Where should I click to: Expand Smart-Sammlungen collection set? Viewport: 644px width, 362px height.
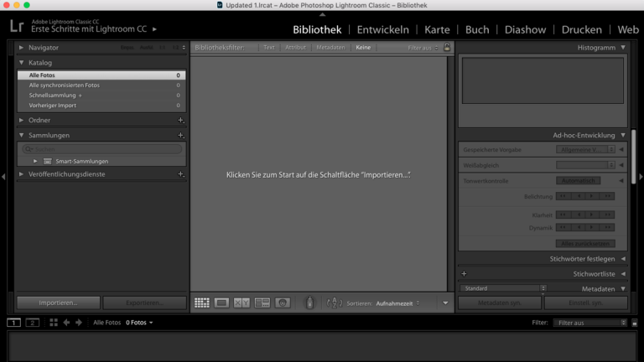(35, 161)
